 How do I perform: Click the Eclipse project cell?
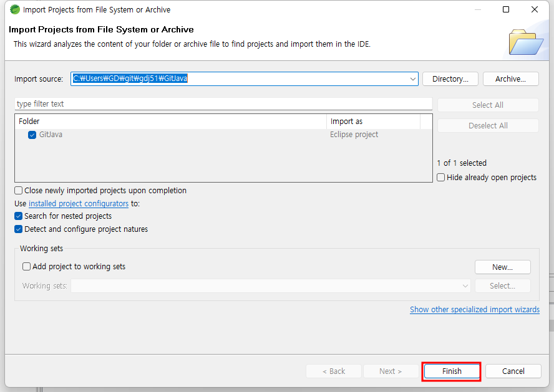[354, 135]
